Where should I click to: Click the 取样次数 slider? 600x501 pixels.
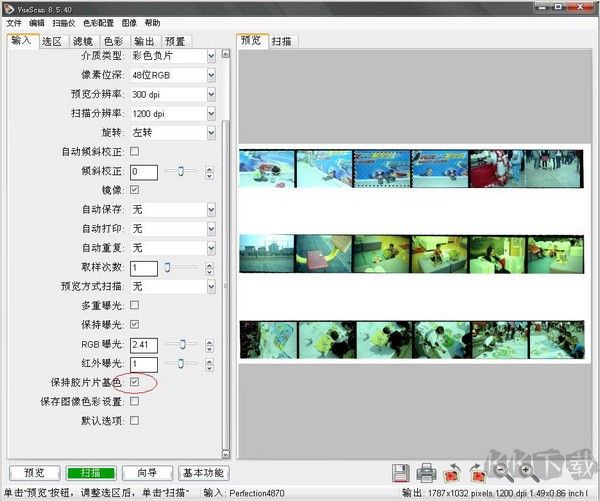click(181, 267)
